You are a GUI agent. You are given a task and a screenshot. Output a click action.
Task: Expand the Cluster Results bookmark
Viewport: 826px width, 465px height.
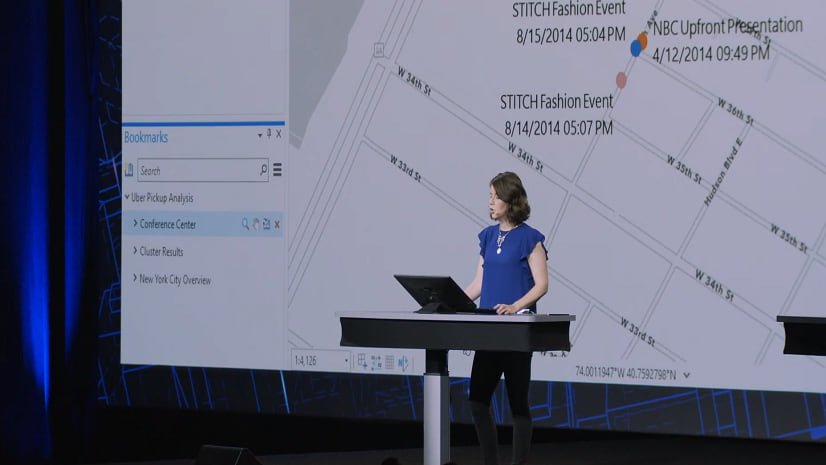coord(135,251)
